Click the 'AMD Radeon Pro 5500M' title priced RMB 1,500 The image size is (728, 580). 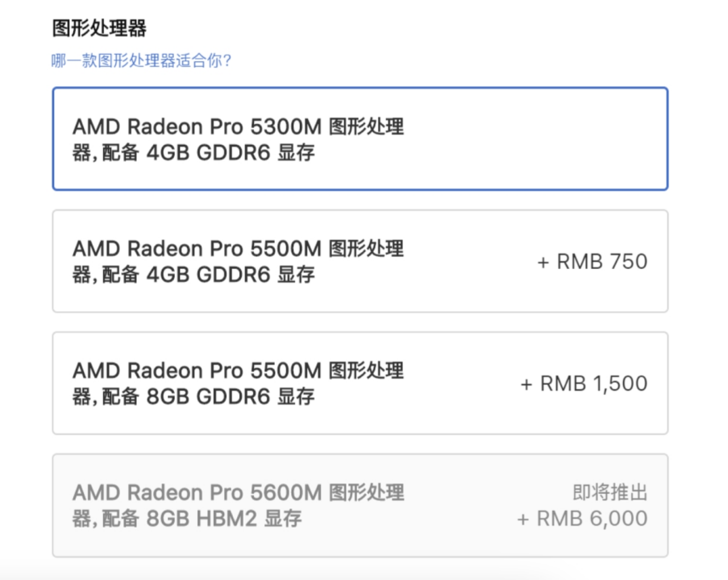(x=198, y=371)
